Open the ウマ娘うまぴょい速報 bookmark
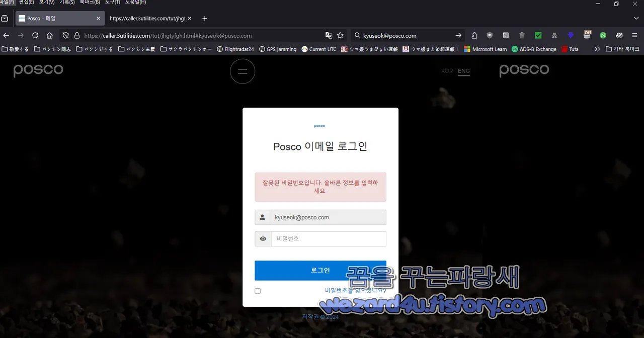The width and height of the screenshot is (644, 338). (x=370, y=49)
